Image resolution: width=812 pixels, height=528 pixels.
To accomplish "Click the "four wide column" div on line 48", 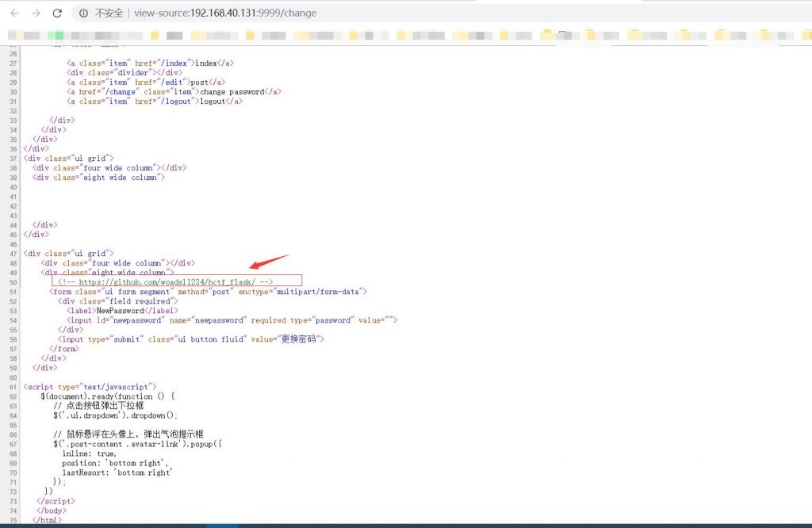I will (118, 263).
